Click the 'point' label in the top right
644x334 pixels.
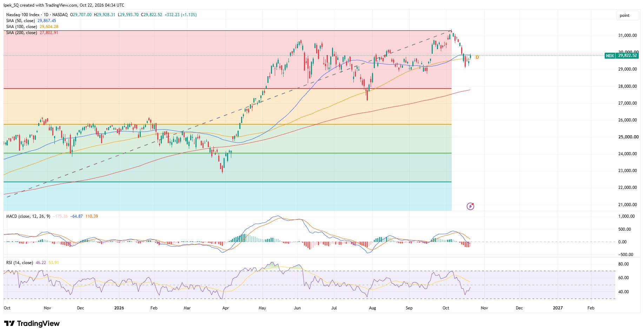624,15
